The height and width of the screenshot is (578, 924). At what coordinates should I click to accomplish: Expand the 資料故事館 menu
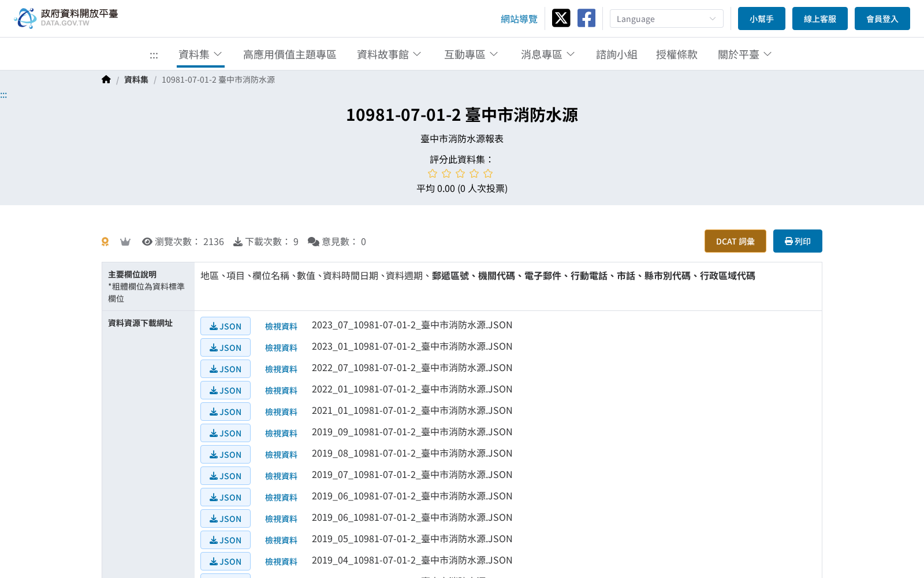point(389,54)
